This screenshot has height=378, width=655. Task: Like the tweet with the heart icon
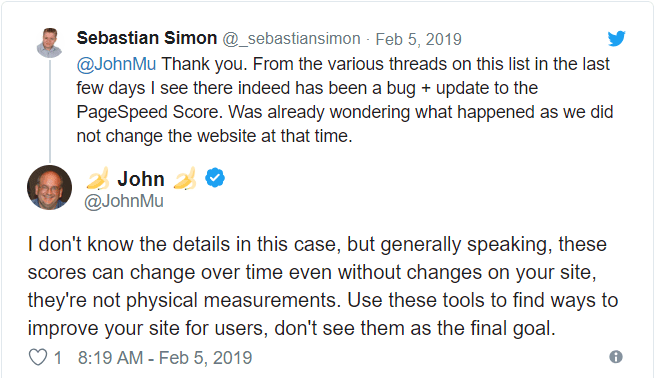pyautogui.click(x=38, y=358)
